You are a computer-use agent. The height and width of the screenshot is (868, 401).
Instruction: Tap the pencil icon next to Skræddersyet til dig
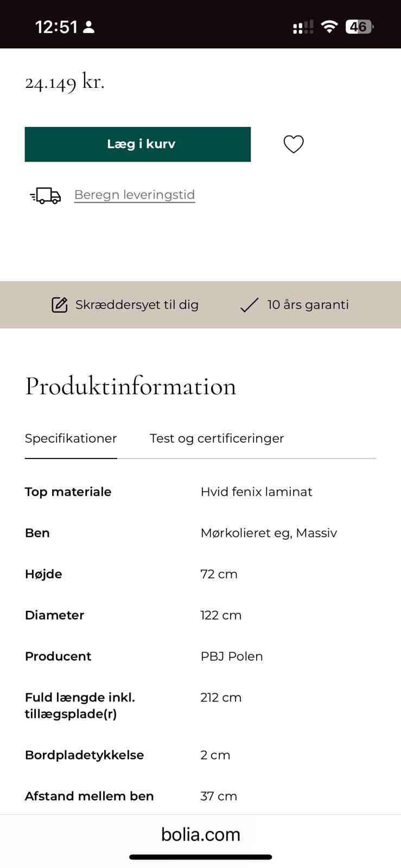tap(59, 305)
